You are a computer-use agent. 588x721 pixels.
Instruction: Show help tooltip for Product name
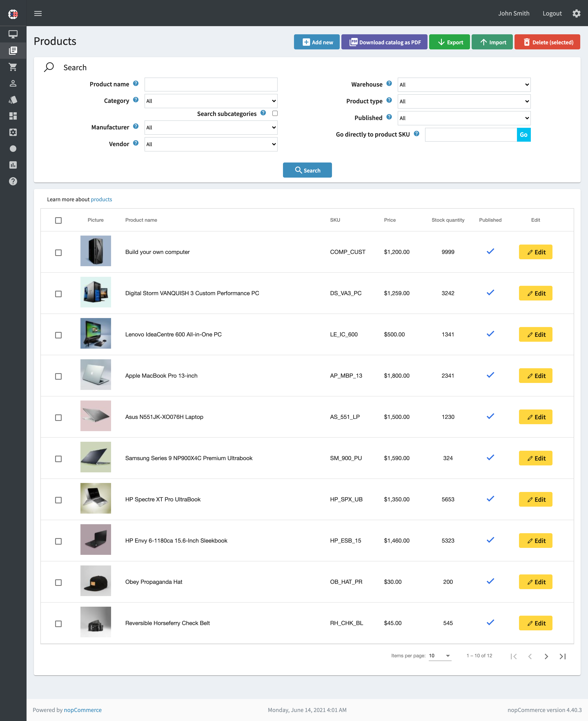coord(136,83)
